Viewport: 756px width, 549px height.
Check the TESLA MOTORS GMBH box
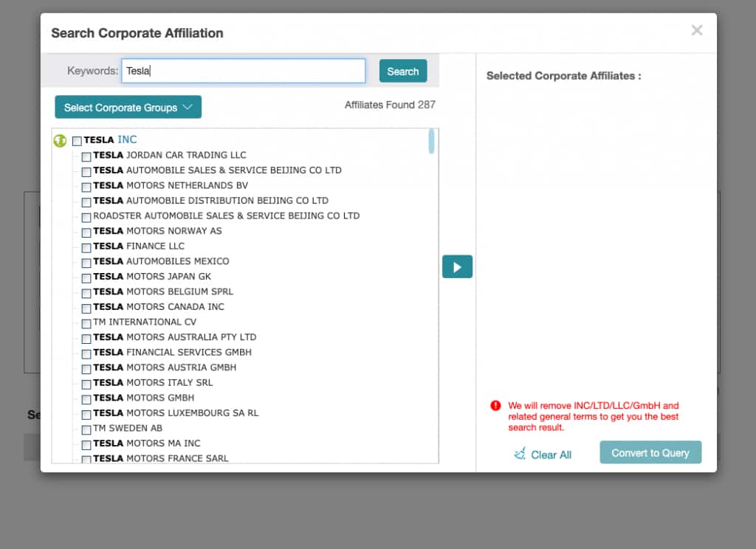tap(86, 399)
